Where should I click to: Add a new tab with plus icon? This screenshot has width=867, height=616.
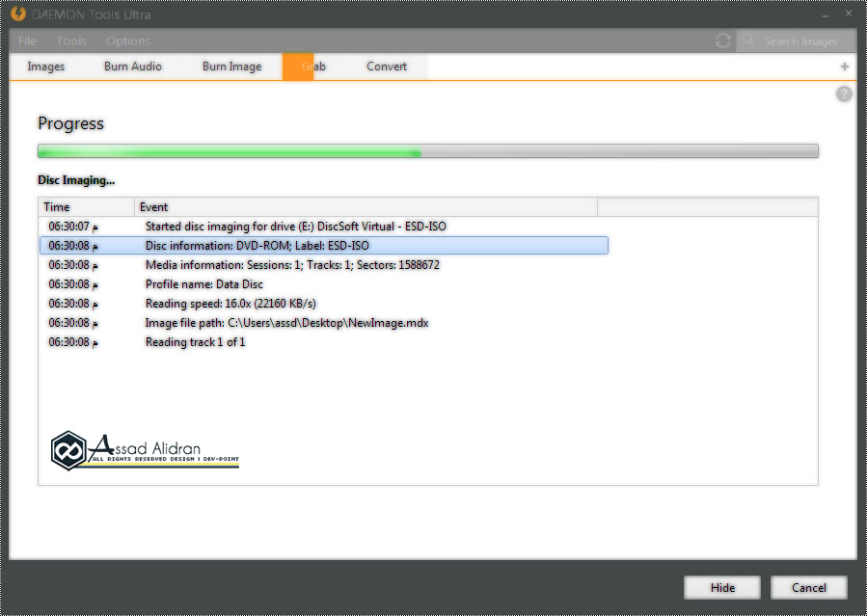[x=844, y=67]
